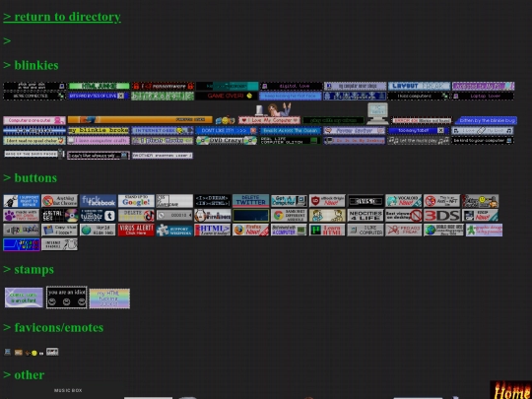Click the 'DVD Crazy!' blinkie

(227, 141)
